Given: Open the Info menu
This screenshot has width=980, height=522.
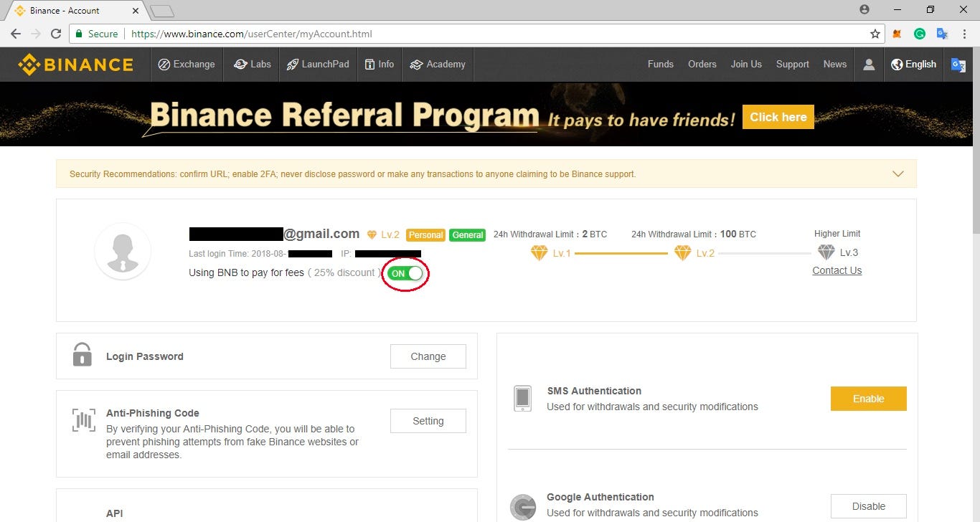Looking at the screenshot, I should [380, 65].
